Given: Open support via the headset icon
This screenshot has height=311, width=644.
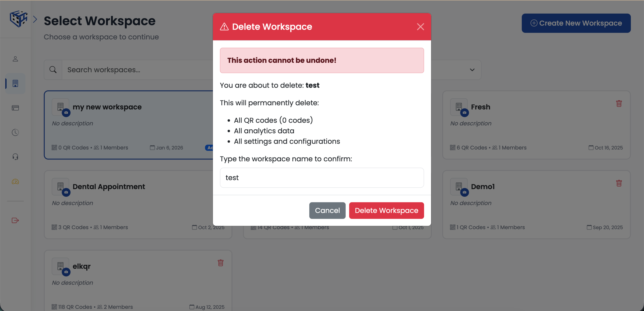Looking at the screenshot, I should [x=15, y=157].
